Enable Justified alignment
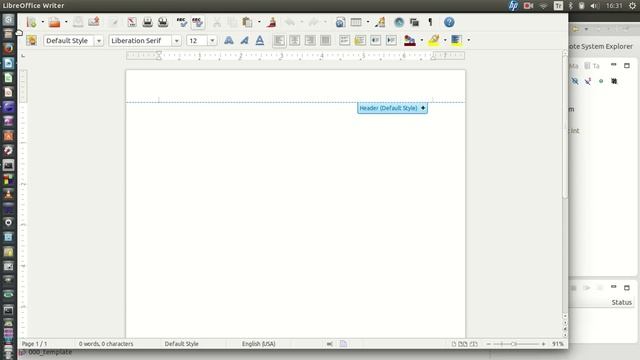640x360 pixels. [x=326, y=40]
